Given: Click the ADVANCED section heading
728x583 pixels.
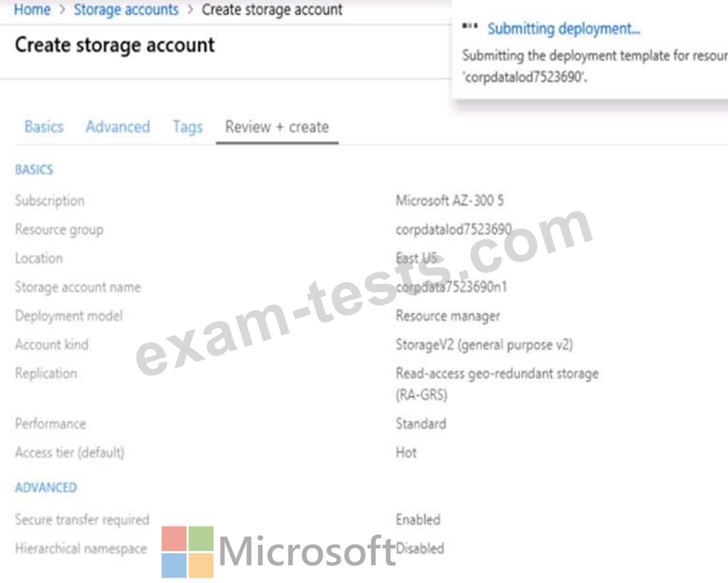Looking at the screenshot, I should click(x=45, y=488).
